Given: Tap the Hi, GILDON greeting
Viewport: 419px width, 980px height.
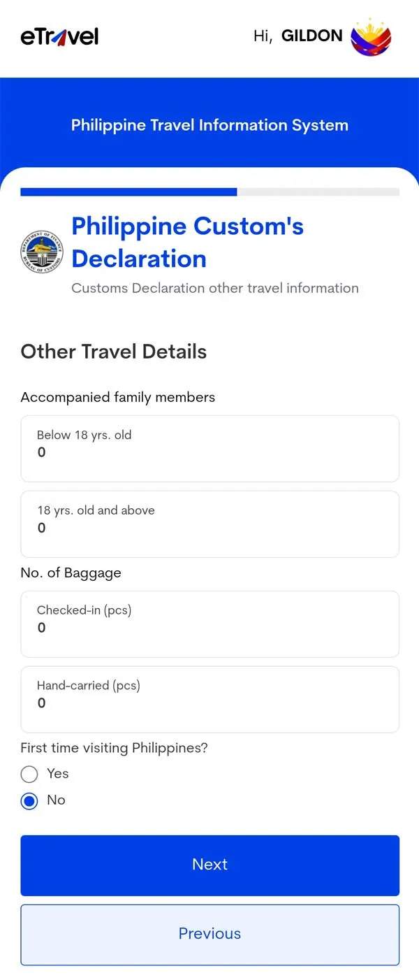Looking at the screenshot, I should coord(297,36).
